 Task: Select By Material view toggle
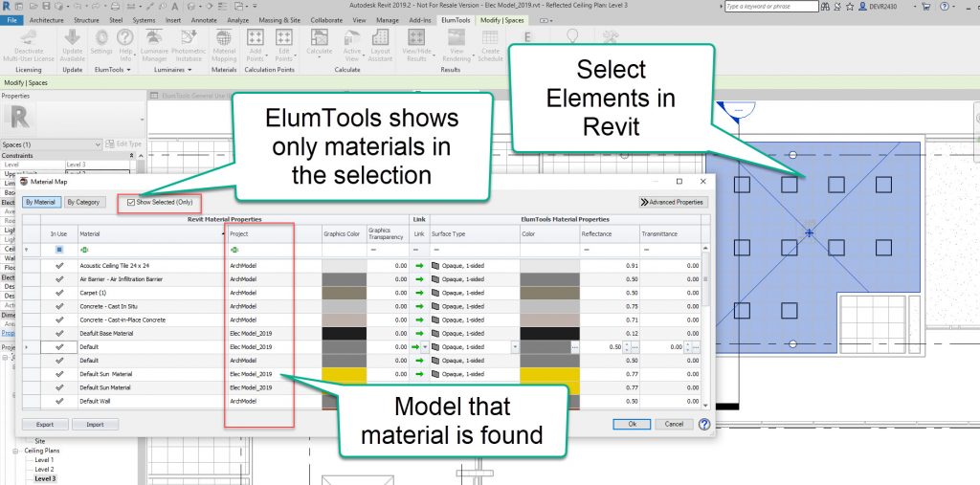tap(42, 203)
